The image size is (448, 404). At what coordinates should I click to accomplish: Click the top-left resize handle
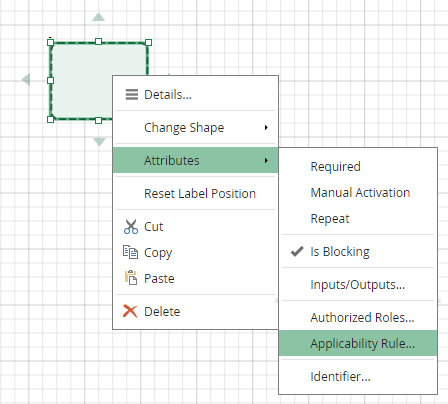pos(50,42)
